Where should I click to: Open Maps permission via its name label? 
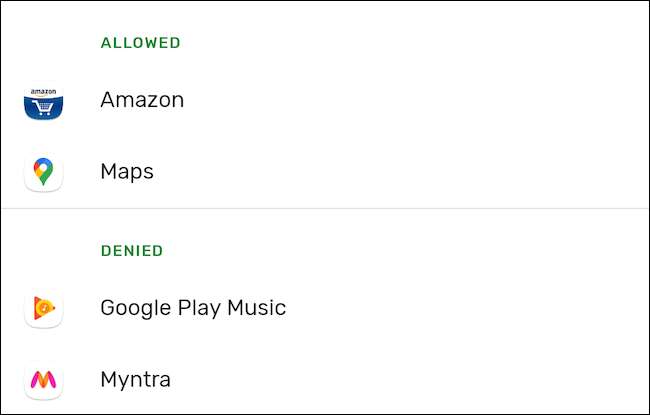(127, 172)
